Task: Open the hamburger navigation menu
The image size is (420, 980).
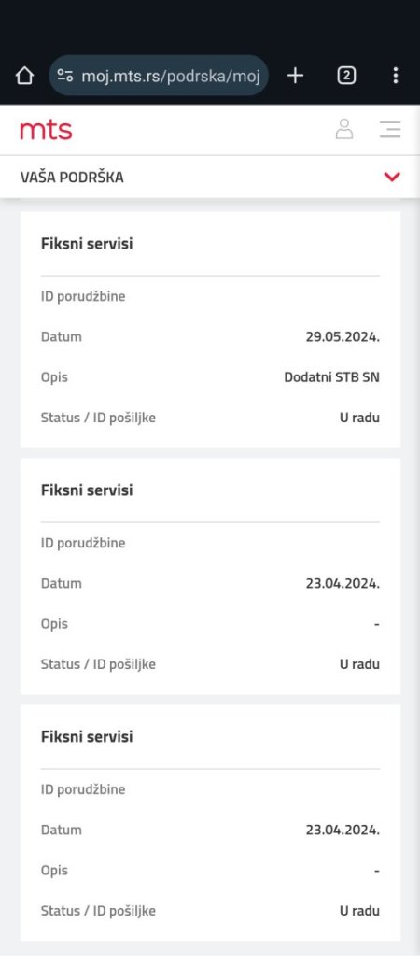Action: click(390, 129)
